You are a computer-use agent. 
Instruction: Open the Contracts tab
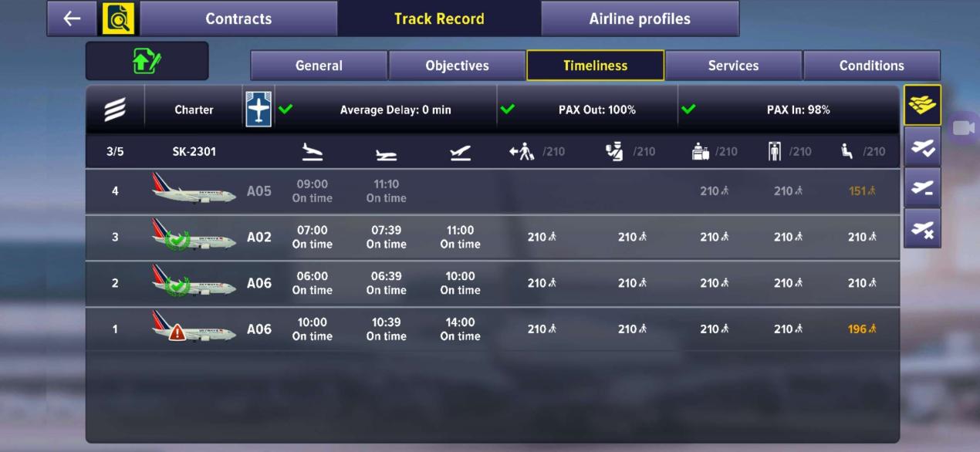tap(238, 19)
